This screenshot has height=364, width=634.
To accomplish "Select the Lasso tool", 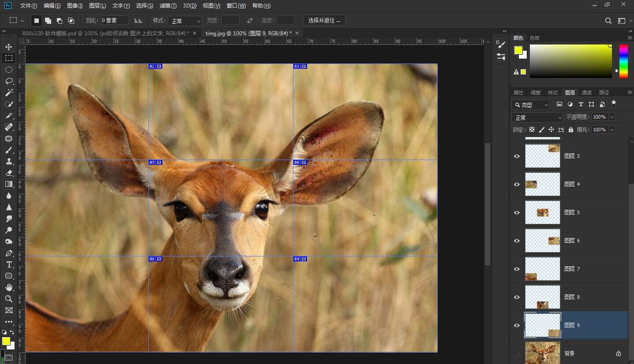I will coord(8,81).
